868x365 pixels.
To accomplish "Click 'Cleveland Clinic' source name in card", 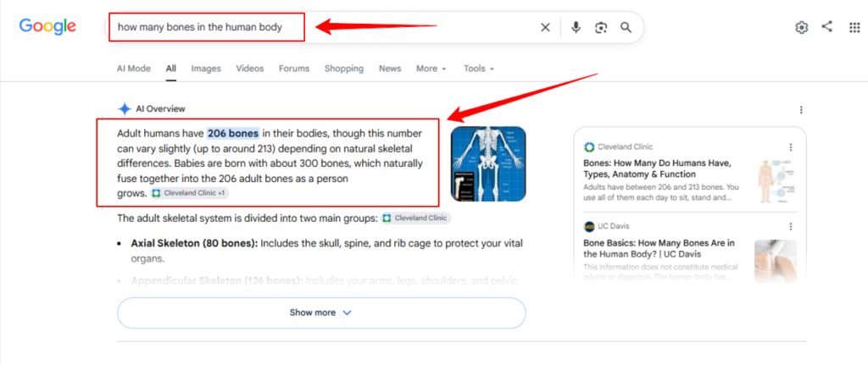I will coord(625,147).
